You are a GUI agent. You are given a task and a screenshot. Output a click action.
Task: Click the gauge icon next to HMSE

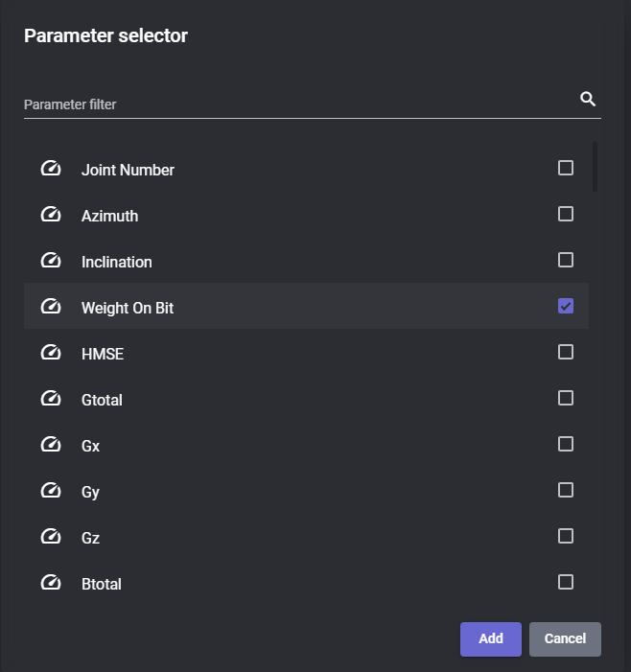point(51,352)
